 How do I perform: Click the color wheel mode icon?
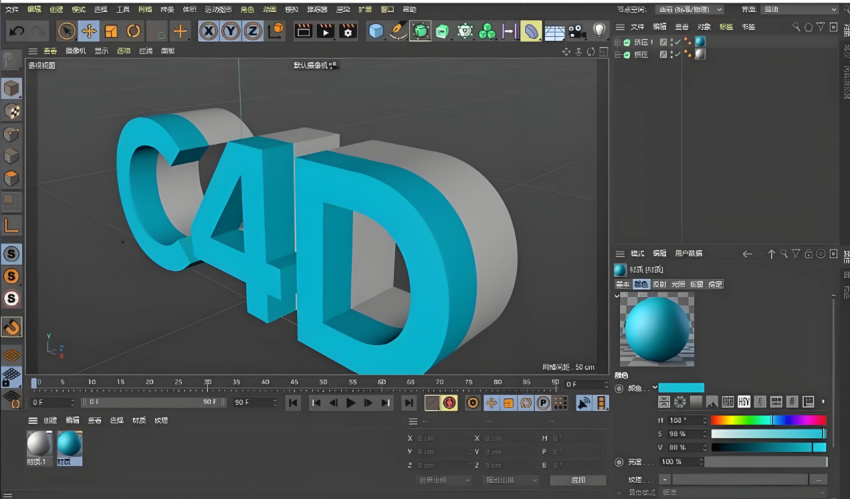pyautogui.click(x=680, y=401)
